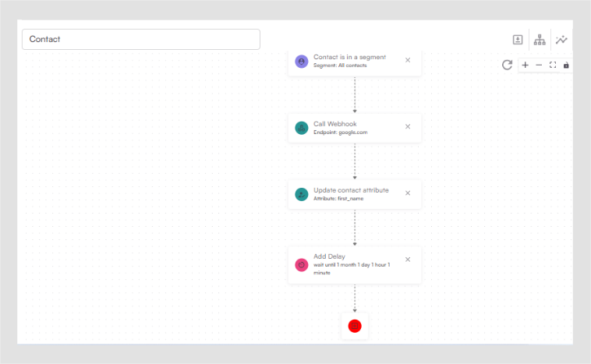Viewport: 591px width, 364px height.
Task: Click the teal webhook node icon
Action: click(x=302, y=128)
